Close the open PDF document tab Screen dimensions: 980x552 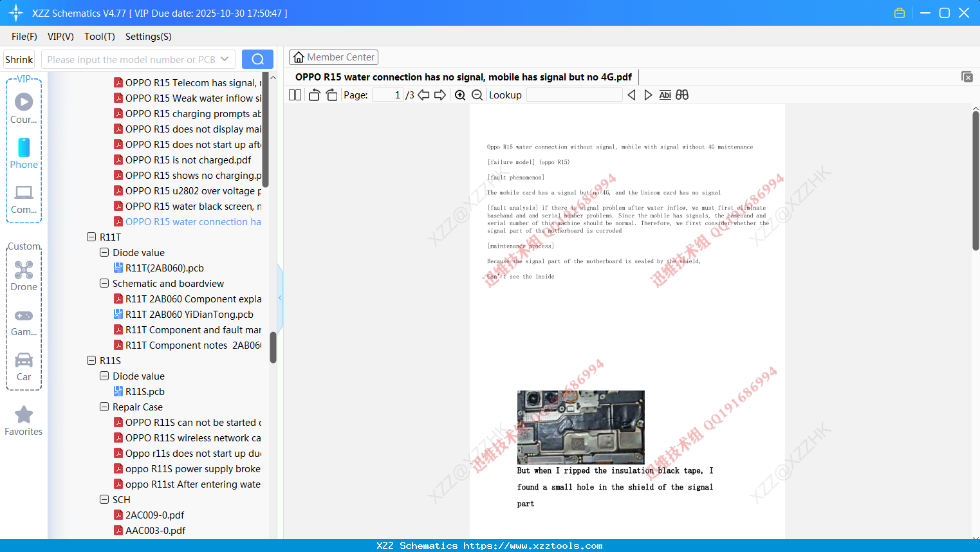[x=966, y=77]
